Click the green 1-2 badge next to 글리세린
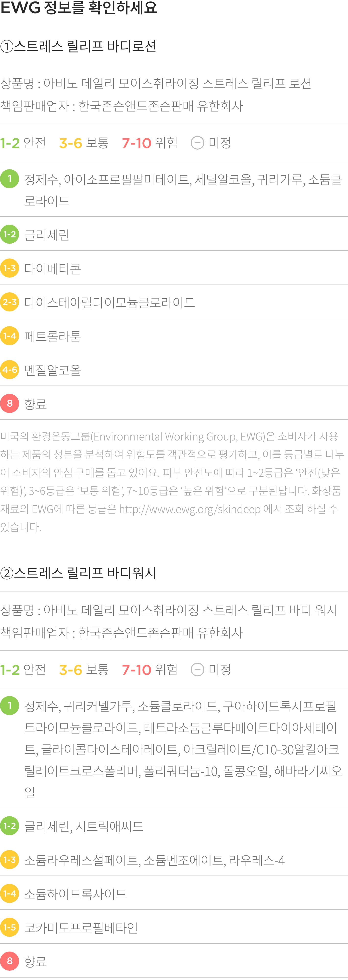The width and height of the screenshot is (348, 980). pos(10,234)
